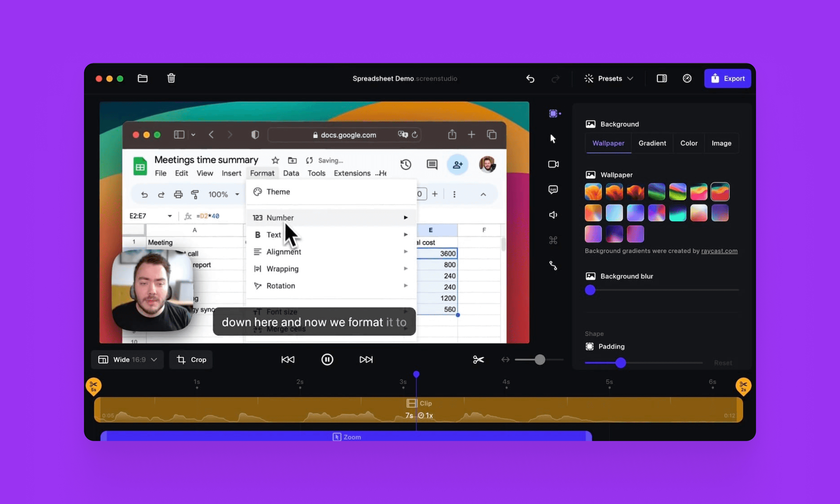
Task: Open the E2:E7 name box dropdown
Action: [169, 216]
